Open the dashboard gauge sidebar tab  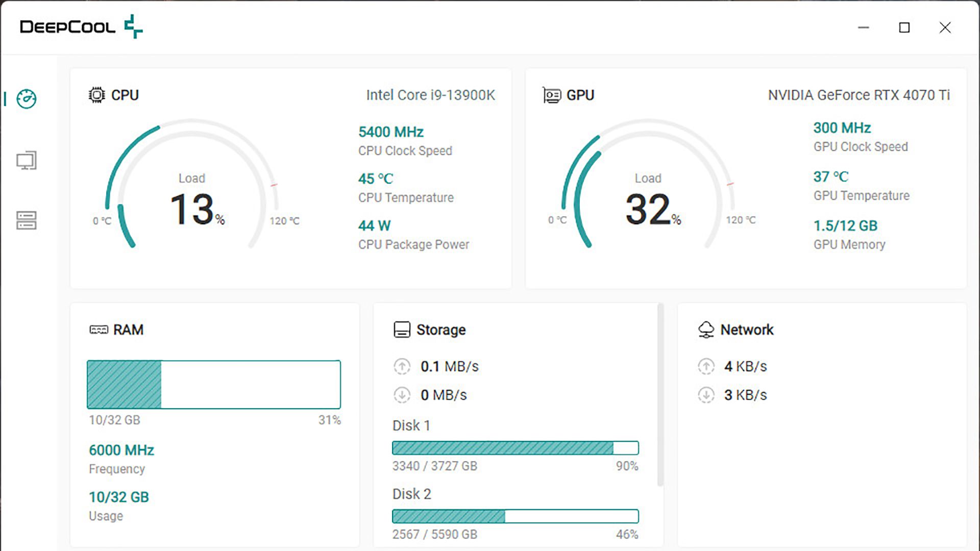click(x=26, y=99)
